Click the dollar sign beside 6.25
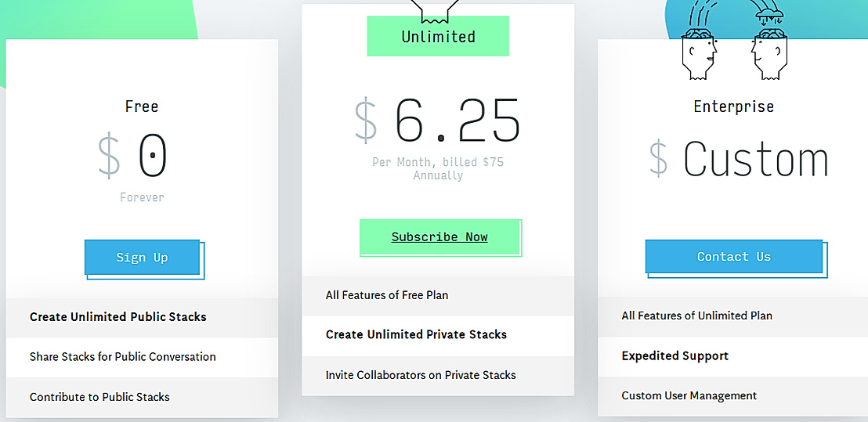The image size is (868, 422). point(366,120)
